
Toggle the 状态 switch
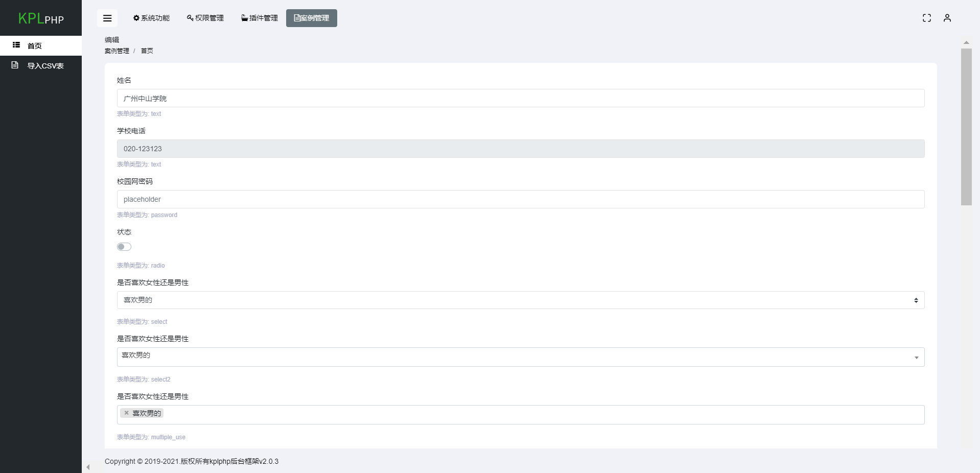124,247
